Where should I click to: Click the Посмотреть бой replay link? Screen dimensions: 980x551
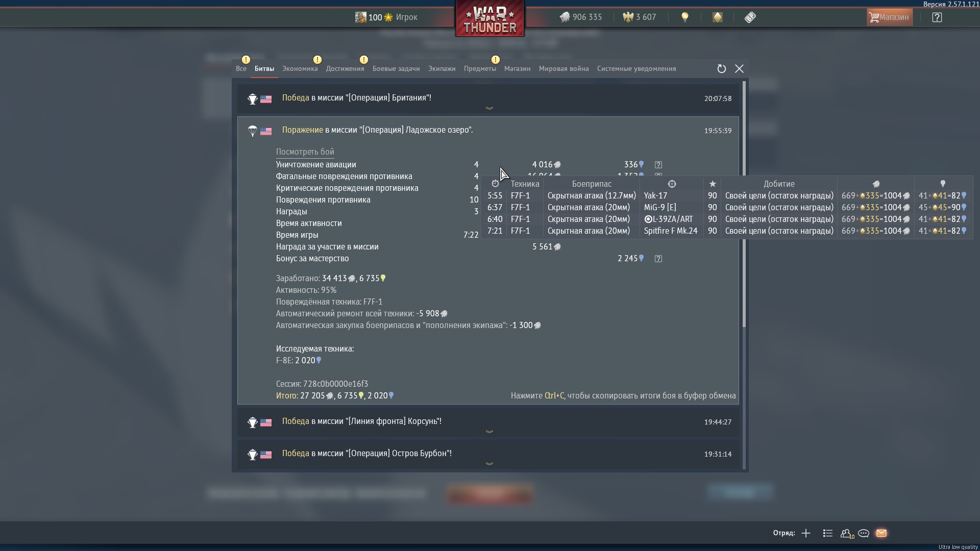click(305, 152)
